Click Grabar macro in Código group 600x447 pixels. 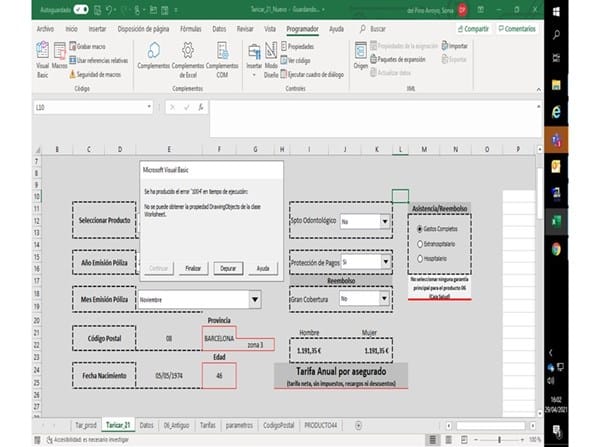coord(91,46)
